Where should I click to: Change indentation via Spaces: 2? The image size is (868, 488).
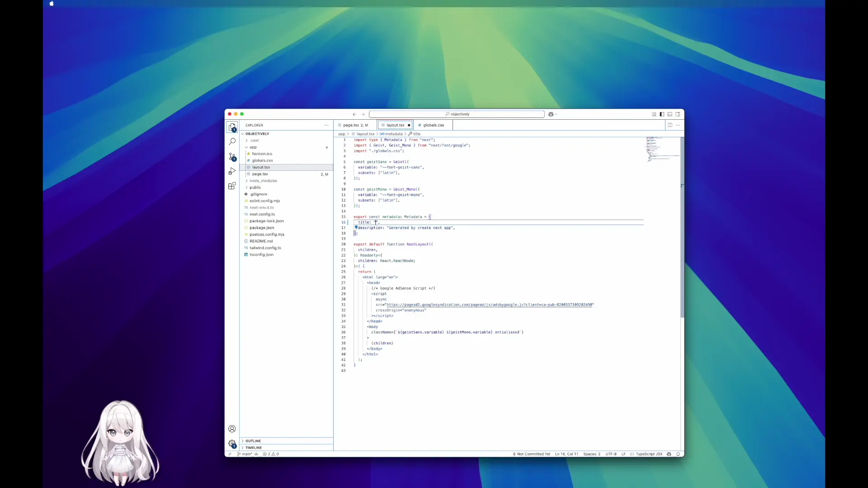pos(592,454)
